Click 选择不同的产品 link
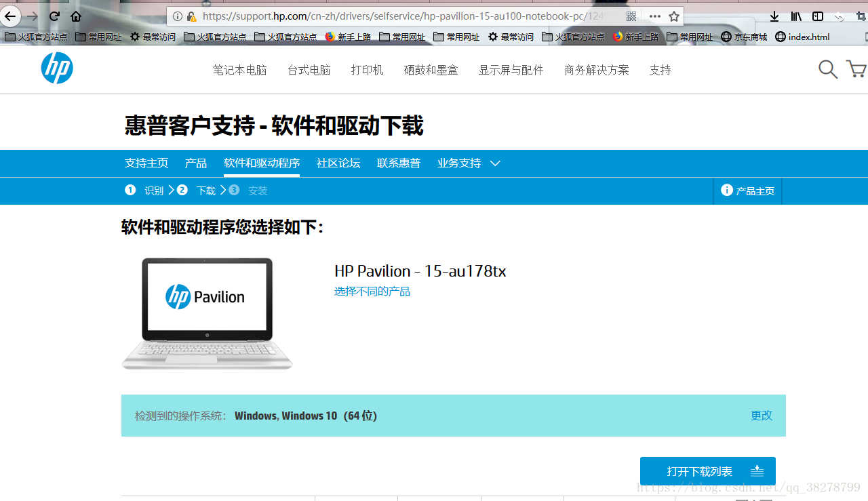This screenshot has height=501, width=868. (x=372, y=292)
